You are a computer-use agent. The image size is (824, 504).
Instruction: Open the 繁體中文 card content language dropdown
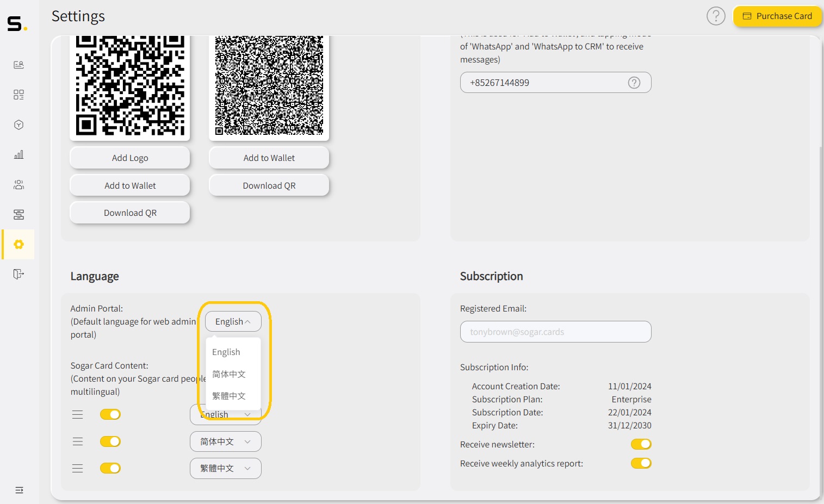point(226,468)
